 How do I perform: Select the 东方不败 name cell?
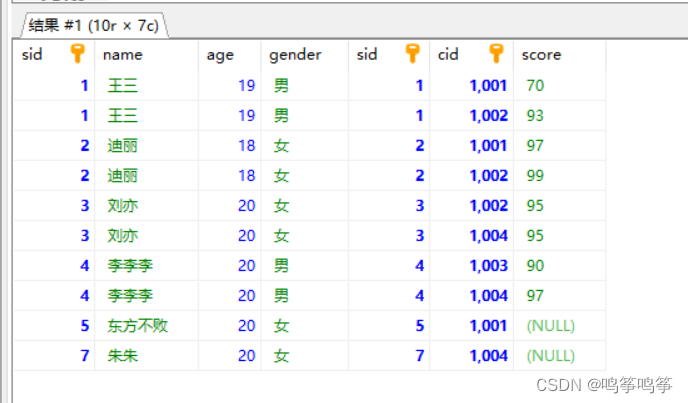[x=139, y=326]
